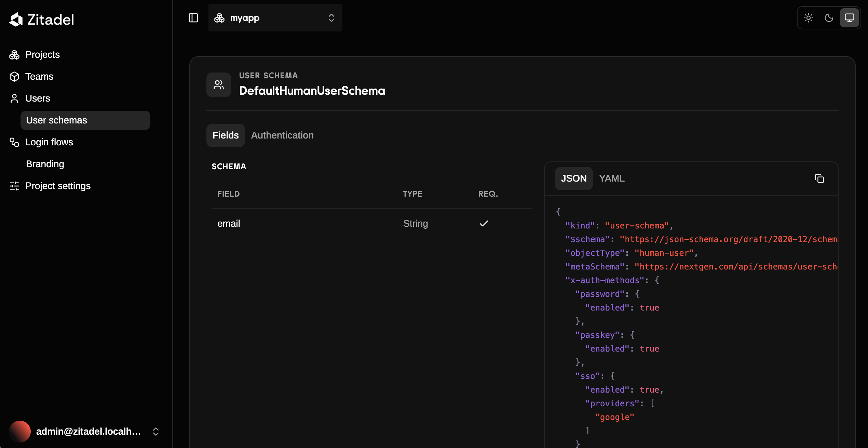Click the Projects icon in sidebar
868x448 pixels.
tap(14, 55)
